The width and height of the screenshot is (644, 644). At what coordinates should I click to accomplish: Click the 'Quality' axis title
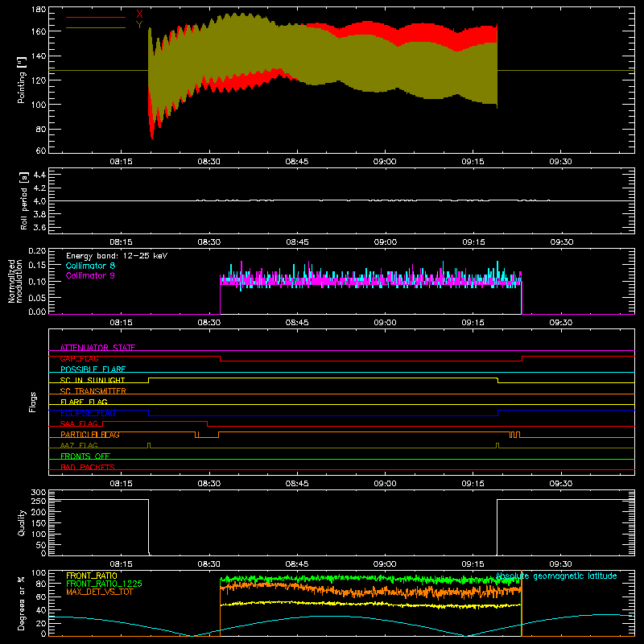coord(22,522)
